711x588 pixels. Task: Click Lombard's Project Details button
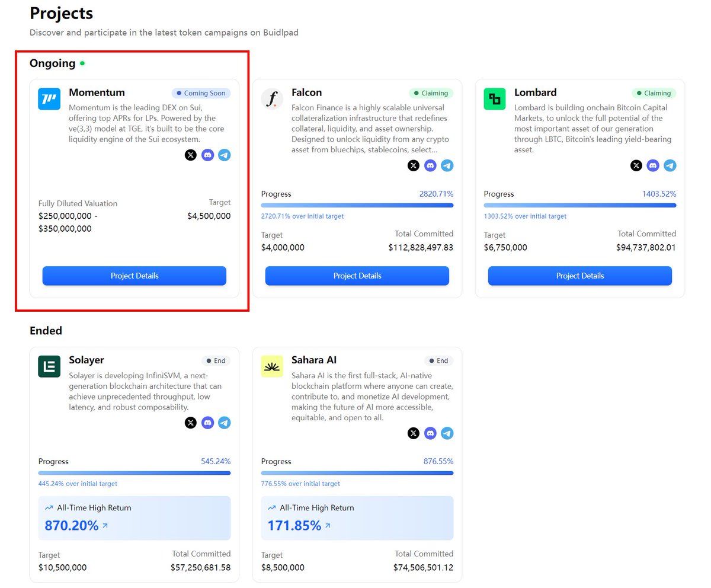[x=580, y=276]
